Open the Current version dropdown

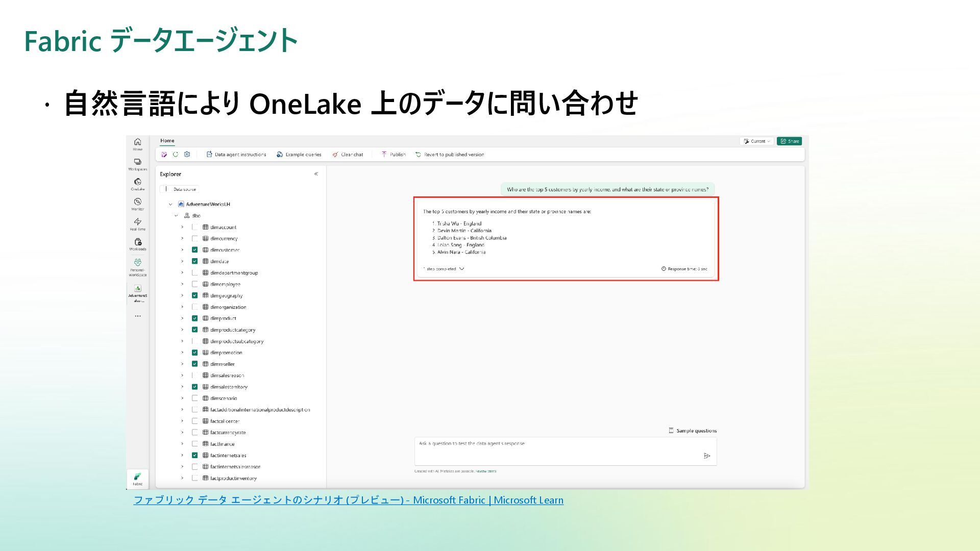[756, 141]
